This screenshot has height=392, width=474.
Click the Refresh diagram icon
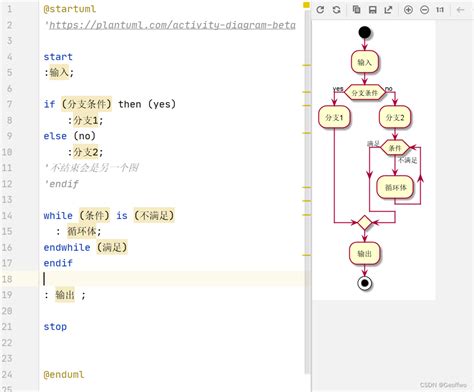pos(320,10)
